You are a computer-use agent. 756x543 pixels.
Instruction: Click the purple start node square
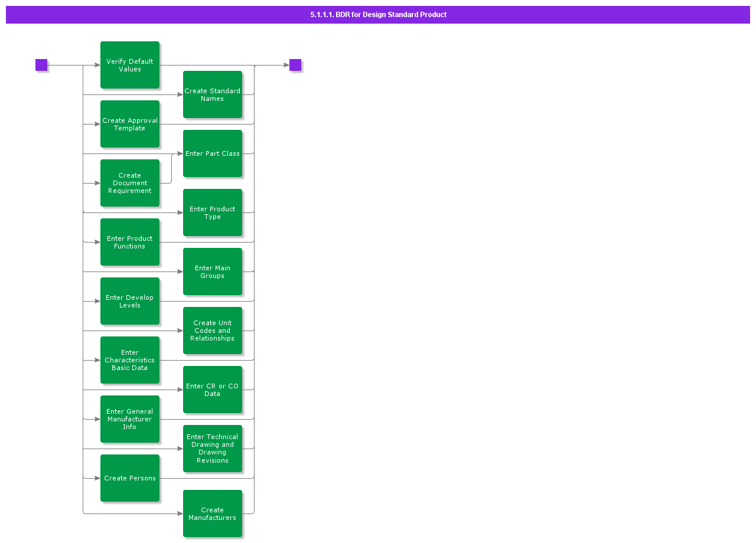[x=41, y=65]
